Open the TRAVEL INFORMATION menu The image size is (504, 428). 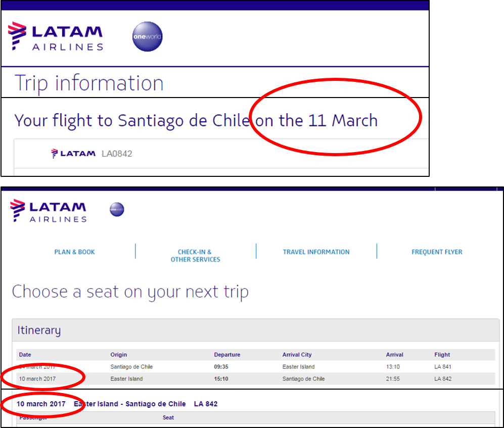(316, 252)
